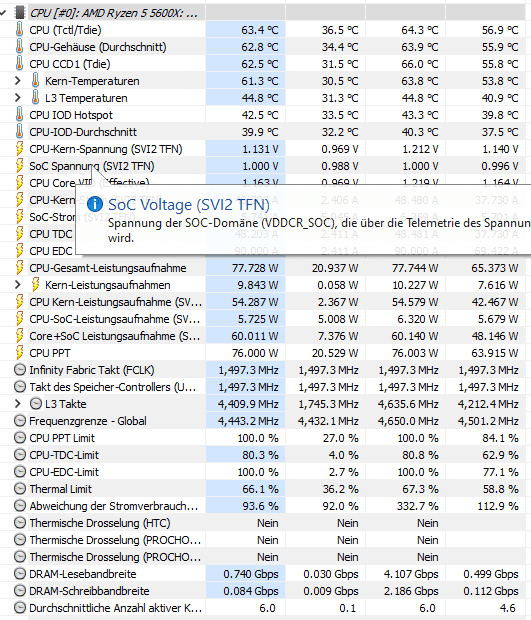This screenshot has width=531, height=620.
Task: Click the info icon in SoC Voltage tooltip
Action: tap(95, 204)
